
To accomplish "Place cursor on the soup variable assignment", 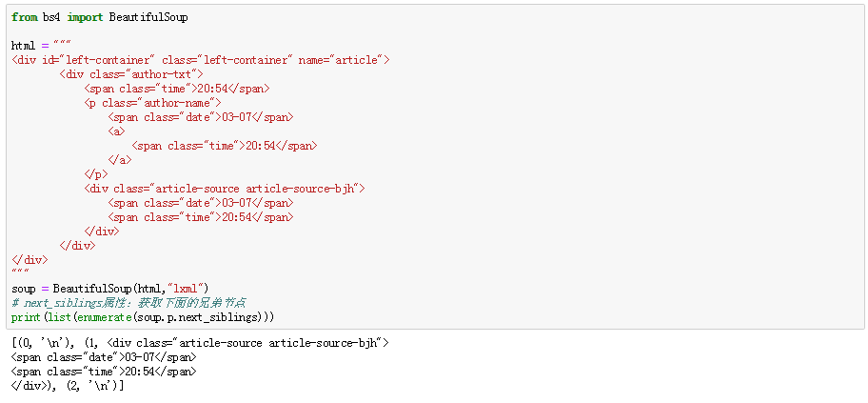I will coord(24,289).
